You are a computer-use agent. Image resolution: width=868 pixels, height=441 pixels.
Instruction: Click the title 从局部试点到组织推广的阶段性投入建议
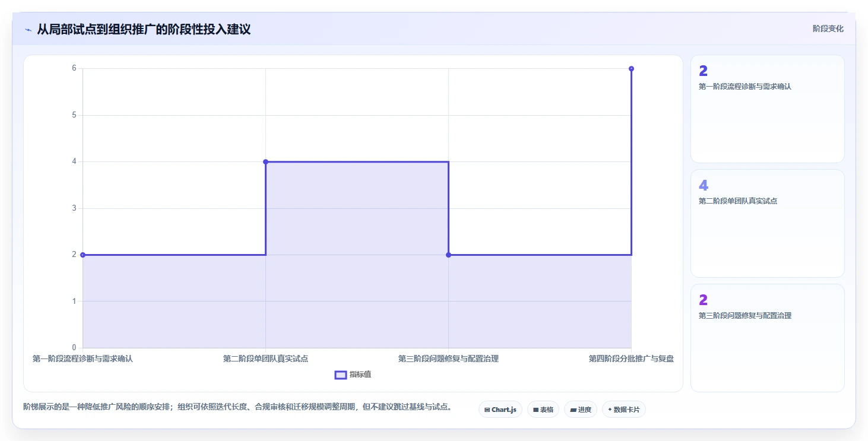tap(144, 29)
